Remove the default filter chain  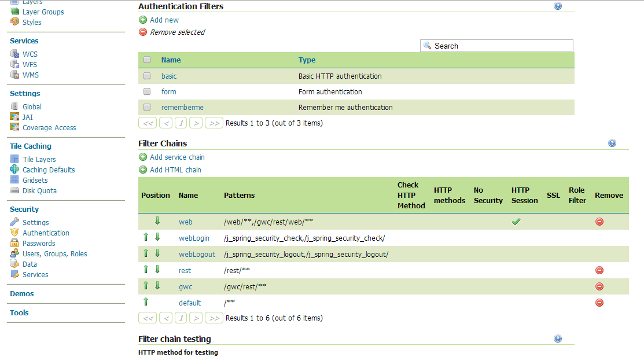[599, 303]
